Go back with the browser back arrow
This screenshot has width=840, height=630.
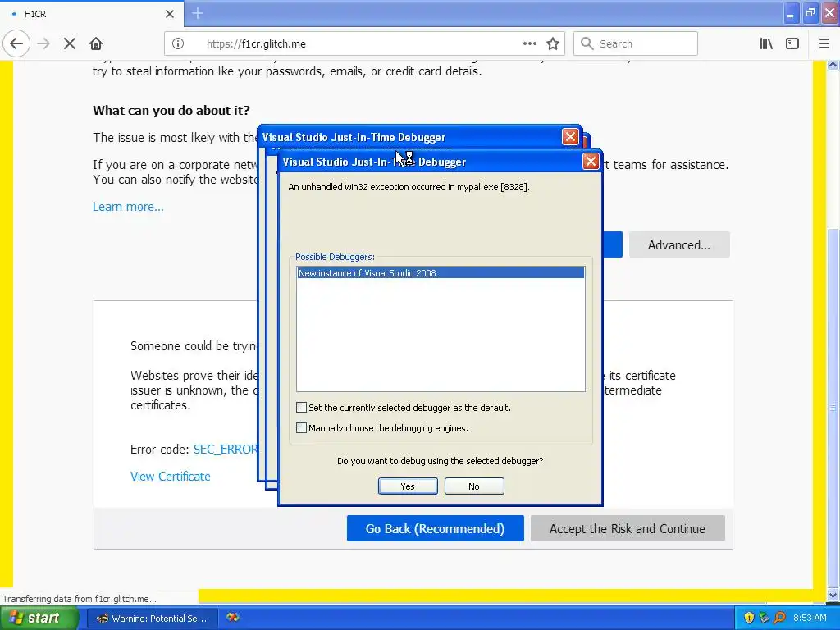click(x=16, y=44)
